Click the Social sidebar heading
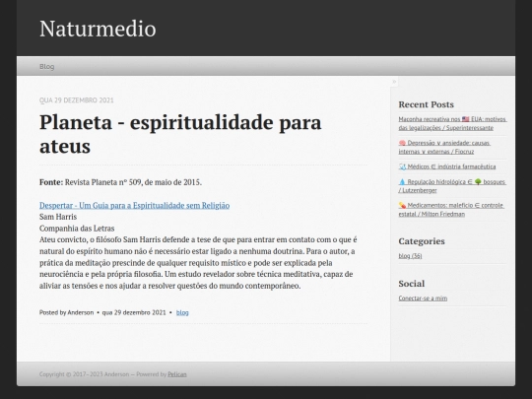Image resolution: width=532 pixels, height=399 pixels. point(411,284)
